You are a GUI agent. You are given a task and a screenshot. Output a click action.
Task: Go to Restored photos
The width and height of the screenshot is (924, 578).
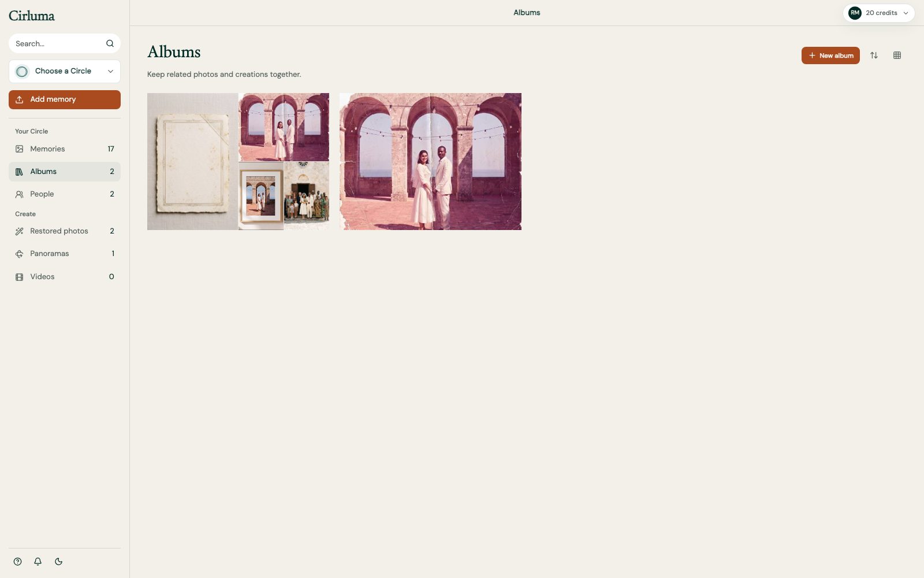click(x=65, y=231)
